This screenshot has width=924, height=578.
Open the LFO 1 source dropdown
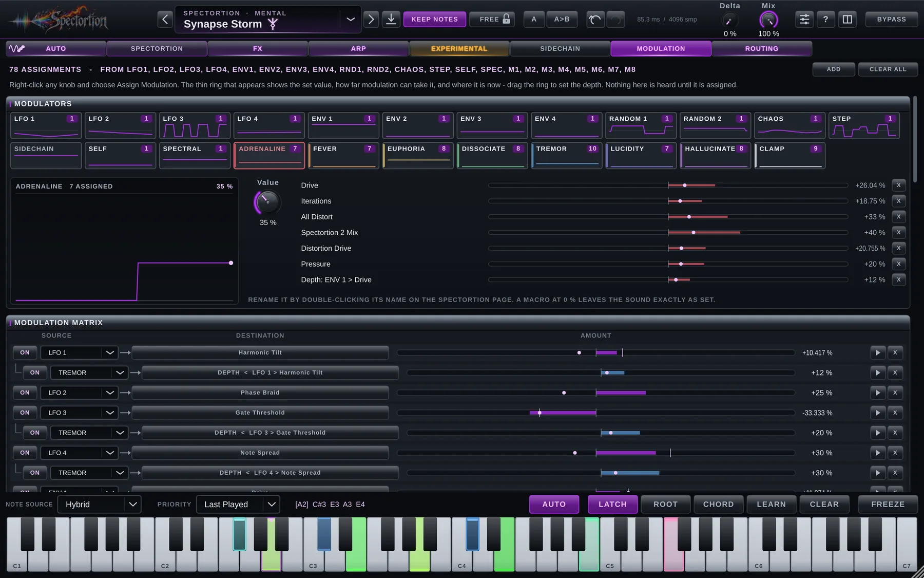[80, 353]
